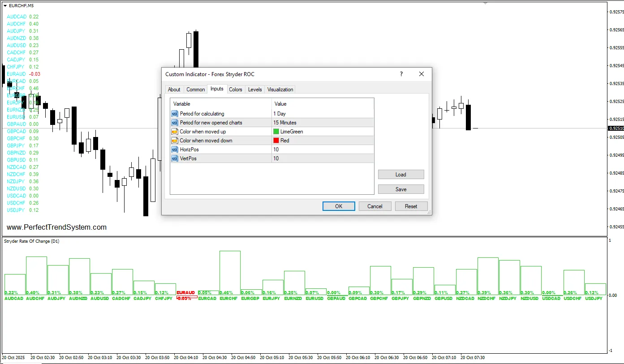624x364 pixels.
Task: Load a saved input preset
Action: click(x=401, y=175)
